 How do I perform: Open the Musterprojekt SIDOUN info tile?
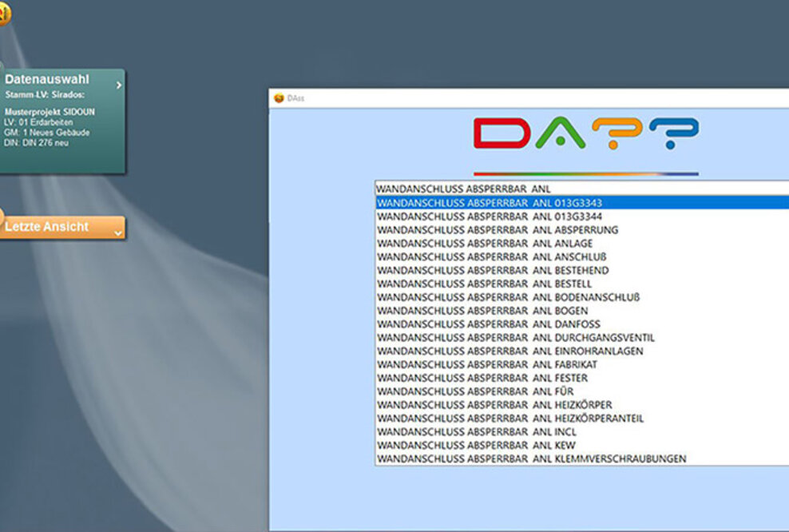click(x=48, y=127)
